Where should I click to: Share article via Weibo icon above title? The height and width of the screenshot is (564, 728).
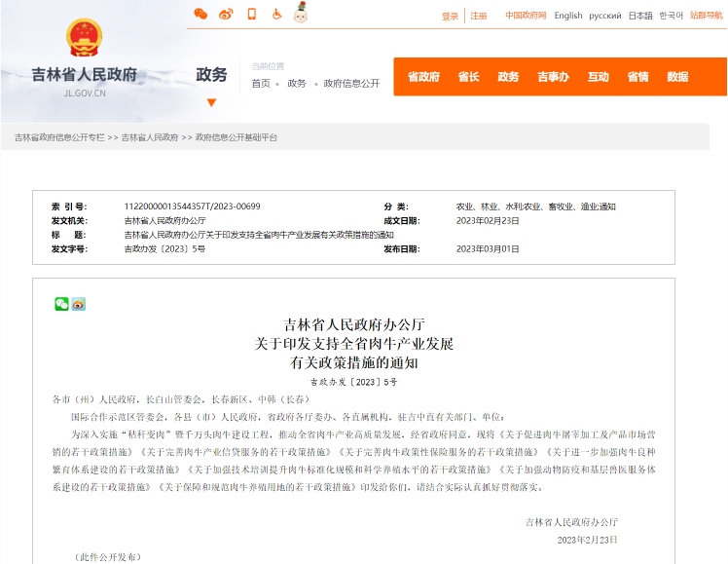[79, 304]
